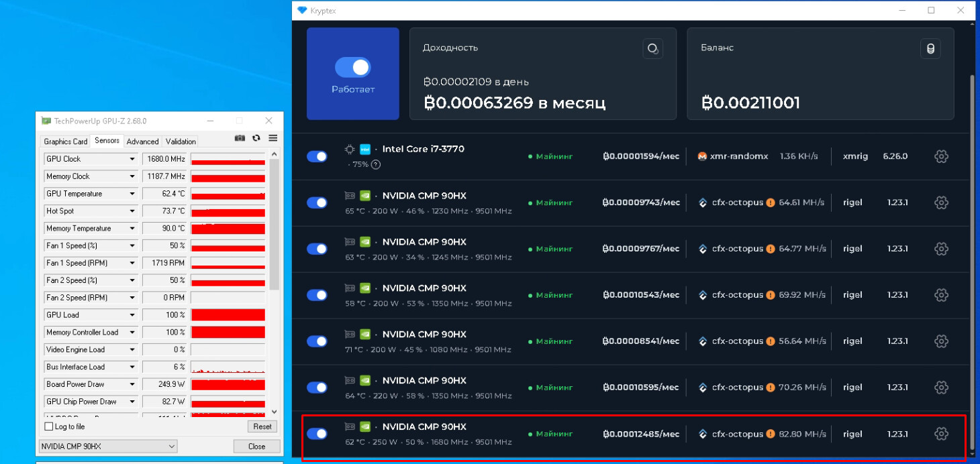Enable the Log to file checkbox
980x464 pixels.
[x=48, y=426]
